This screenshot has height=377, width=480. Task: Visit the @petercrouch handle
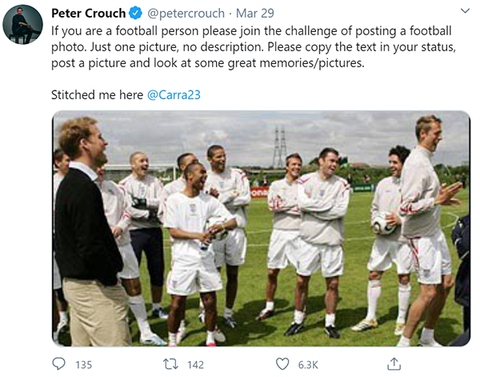(186, 13)
